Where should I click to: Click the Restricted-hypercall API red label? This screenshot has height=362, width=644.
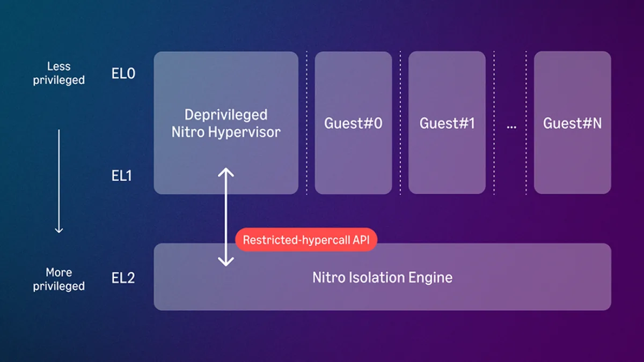point(306,240)
